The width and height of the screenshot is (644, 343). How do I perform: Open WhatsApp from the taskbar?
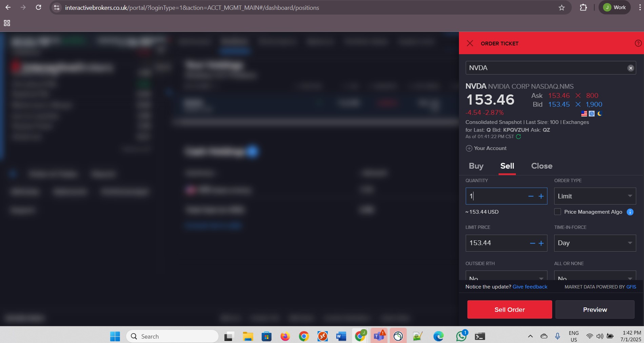tap(461, 336)
